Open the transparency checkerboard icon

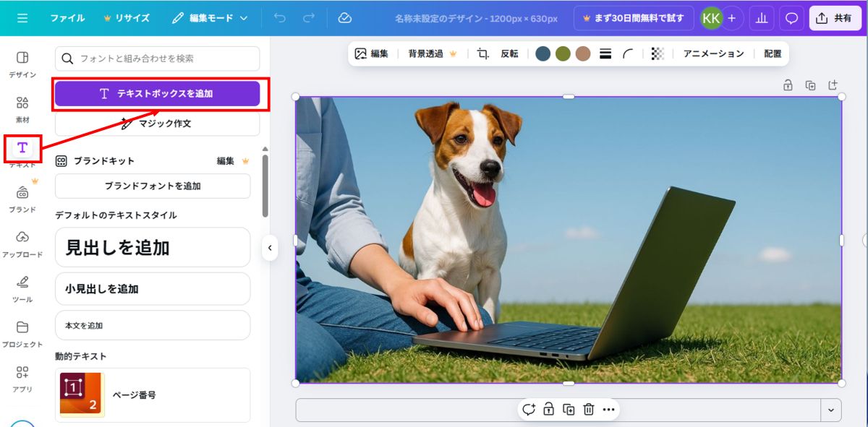tap(658, 53)
